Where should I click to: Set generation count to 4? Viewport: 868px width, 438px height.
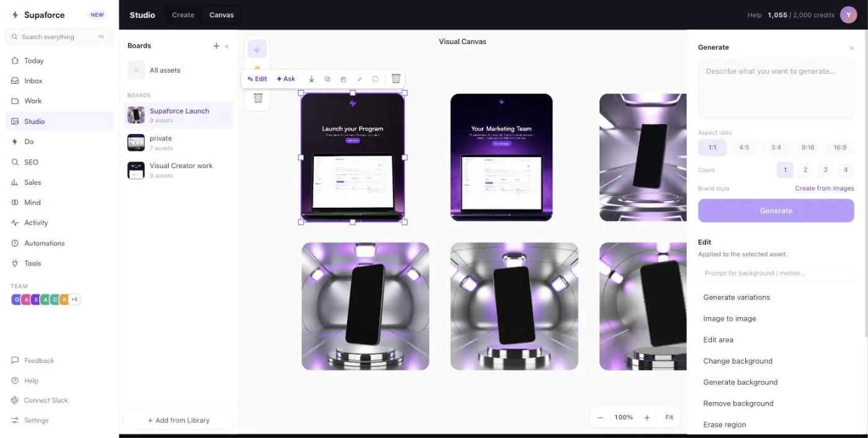click(846, 170)
